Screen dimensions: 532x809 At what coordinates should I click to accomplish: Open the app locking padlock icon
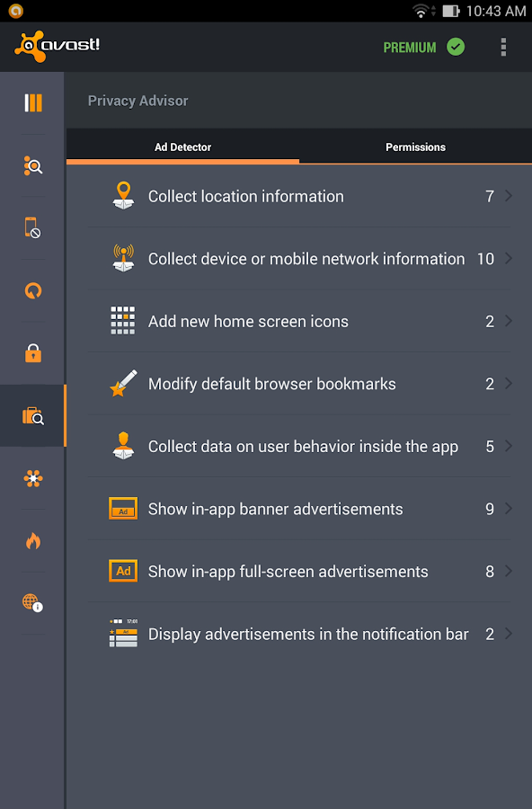point(33,353)
